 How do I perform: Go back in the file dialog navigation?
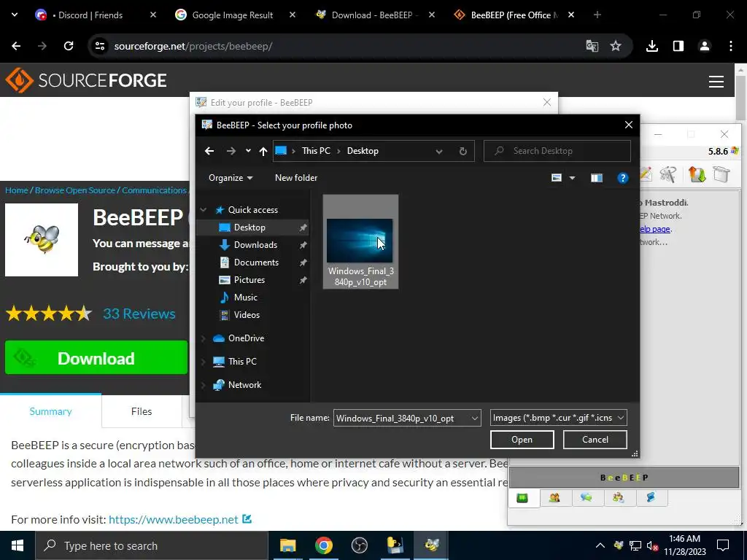pyautogui.click(x=209, y=151)
